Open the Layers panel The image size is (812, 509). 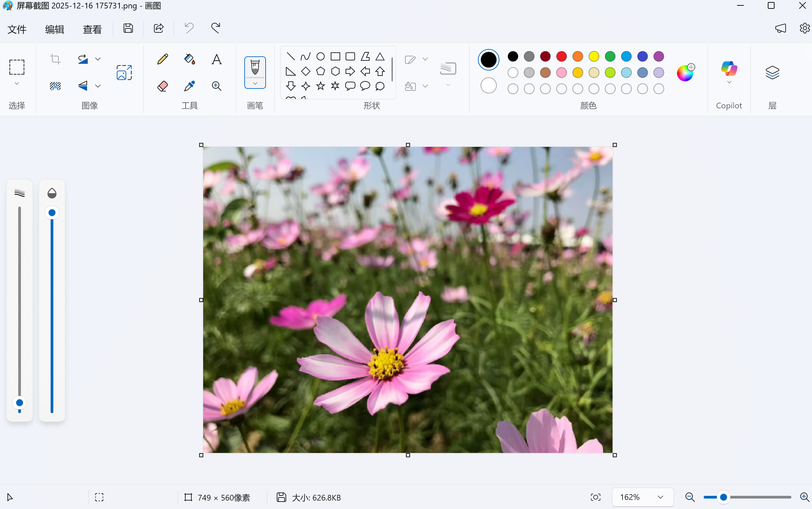click(x=772, y=73)
